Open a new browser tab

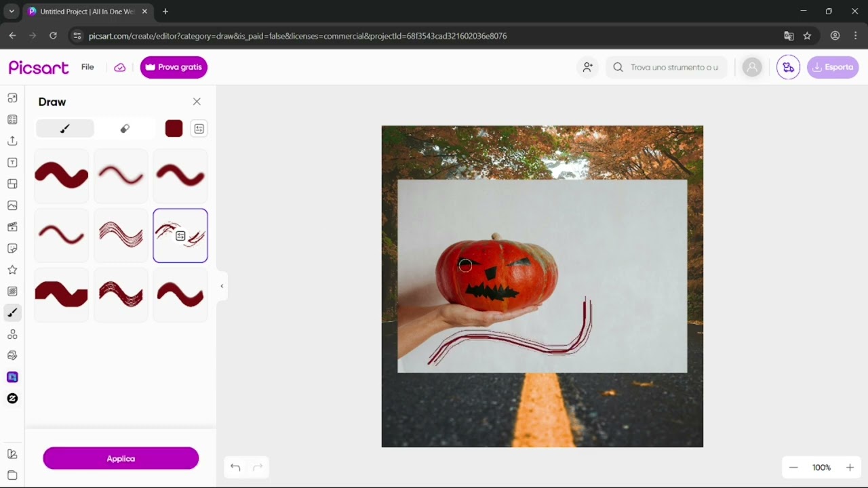coord(165,12)
